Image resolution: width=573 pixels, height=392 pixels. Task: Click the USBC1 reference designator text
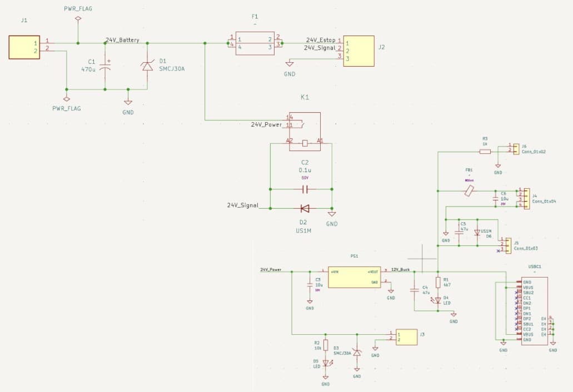click(535, 267)
